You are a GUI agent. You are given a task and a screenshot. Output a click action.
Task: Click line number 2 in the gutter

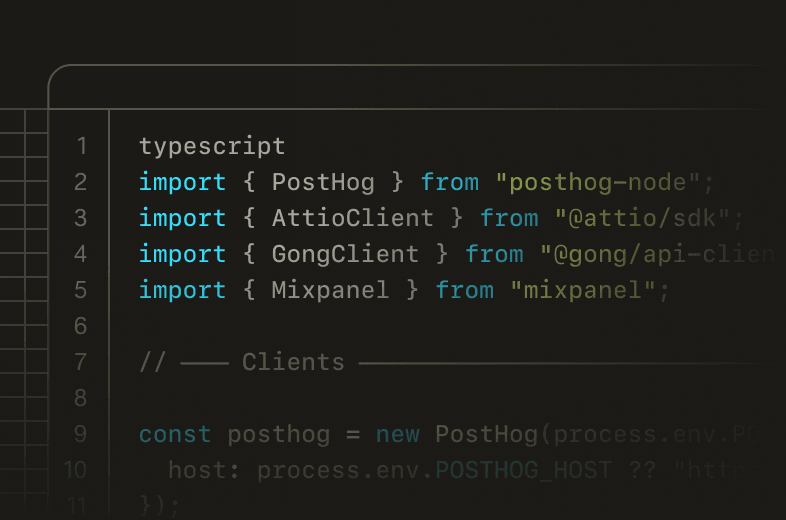coord(81,183)
